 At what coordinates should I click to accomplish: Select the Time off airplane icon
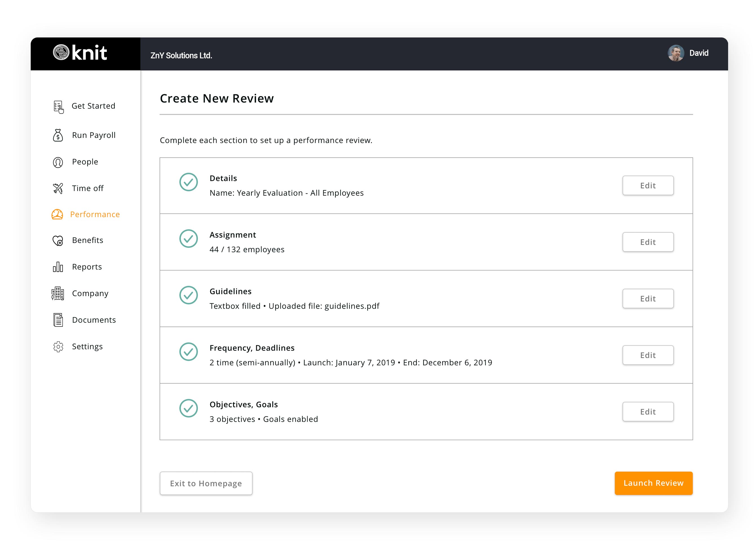click(58, 188)
